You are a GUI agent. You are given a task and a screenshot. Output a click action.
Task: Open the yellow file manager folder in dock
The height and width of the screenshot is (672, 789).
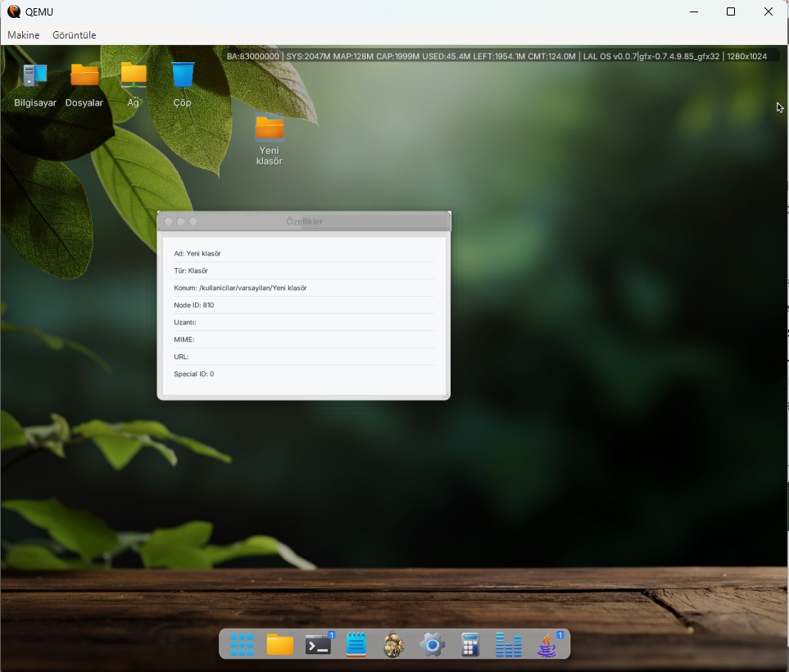click(279, 644)
